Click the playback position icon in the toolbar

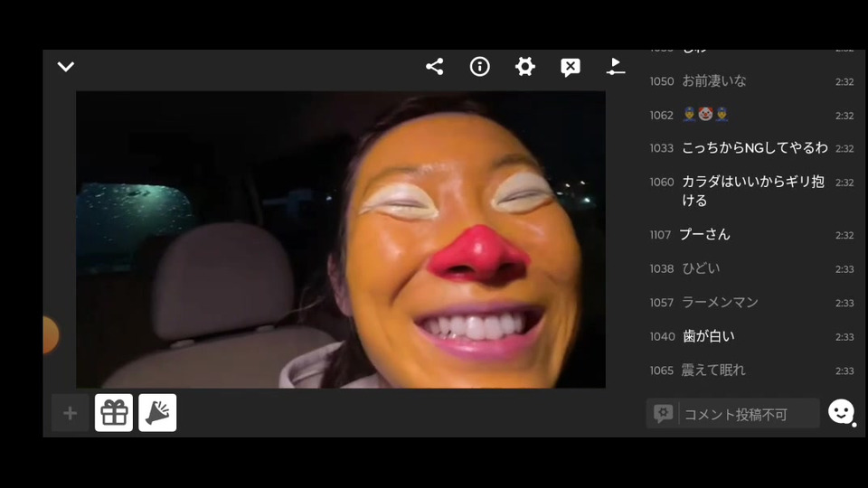click(615, 66)
